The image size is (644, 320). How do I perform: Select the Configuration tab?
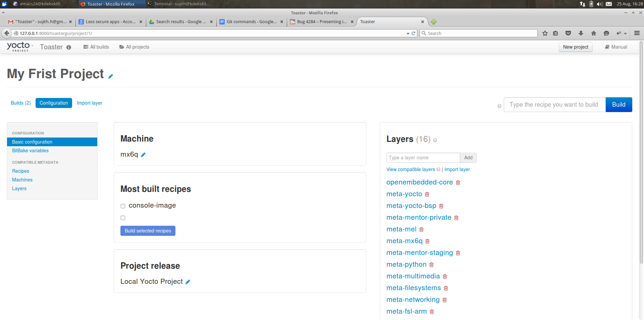[x=54, y=103]
